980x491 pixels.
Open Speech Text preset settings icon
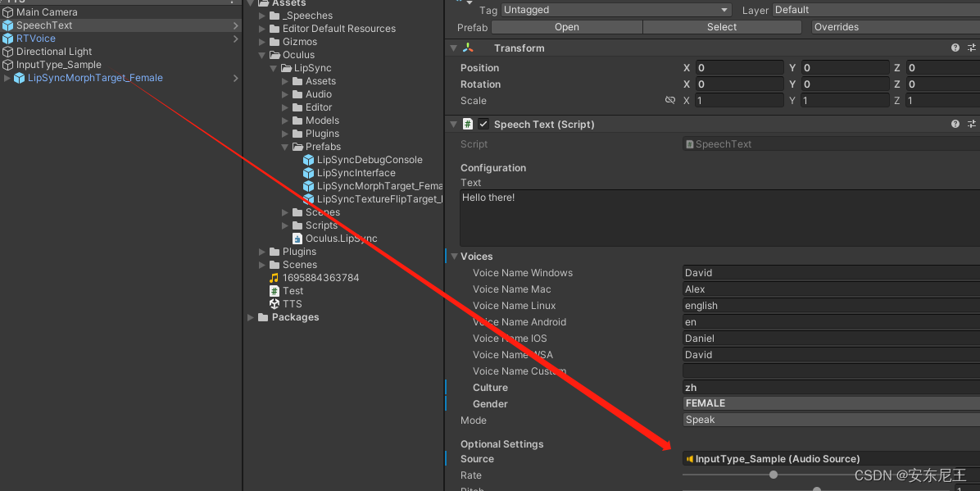pyautogui.click(x=971, y=124)
